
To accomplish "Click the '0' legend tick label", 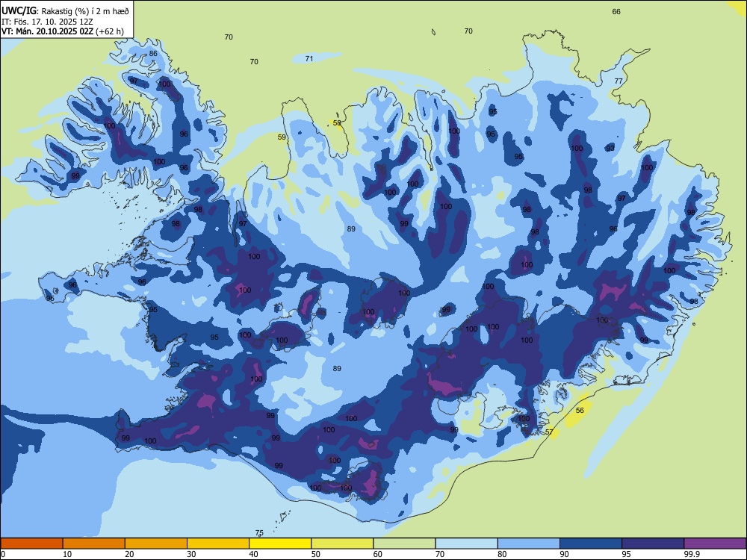I will (3, 554).
